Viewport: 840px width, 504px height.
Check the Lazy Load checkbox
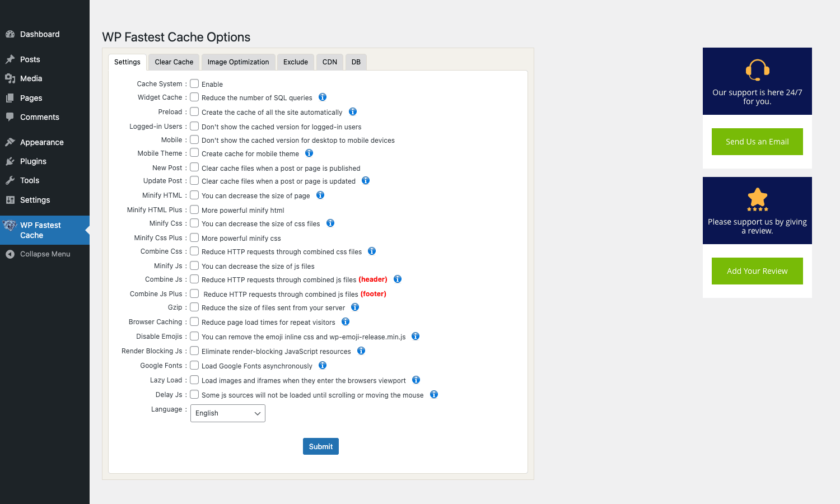[194, 380]
